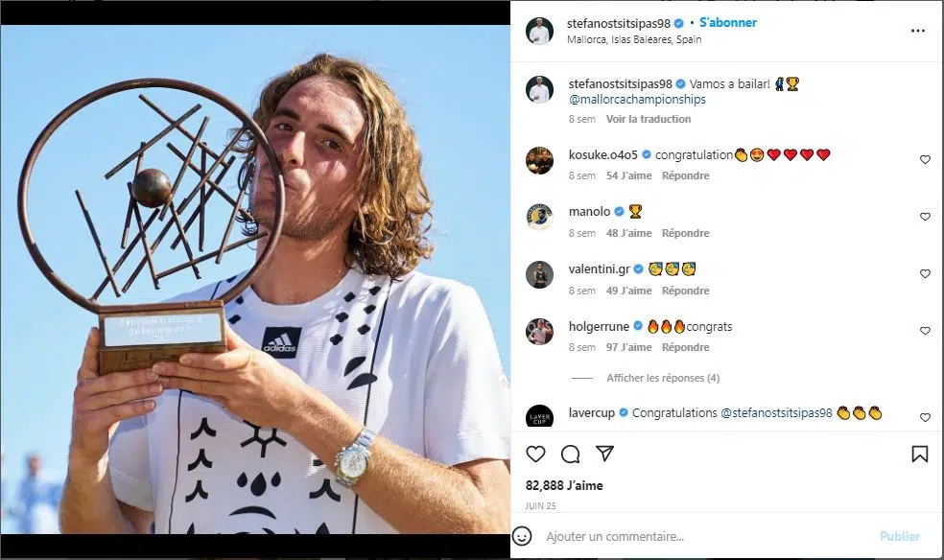
Task: Open Mallorca, Islas Baleares location link
Action: (634, 39)
